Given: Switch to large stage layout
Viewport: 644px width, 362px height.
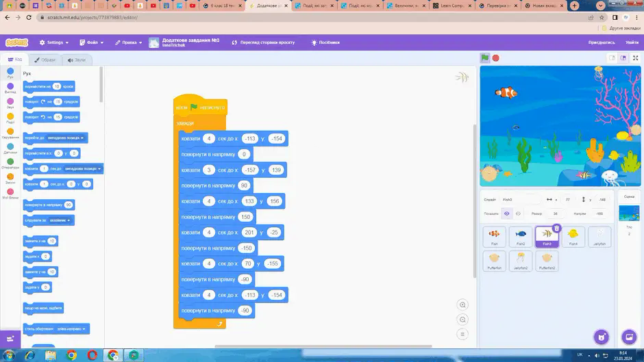Looking at the screenshot, I should [623, 58].
